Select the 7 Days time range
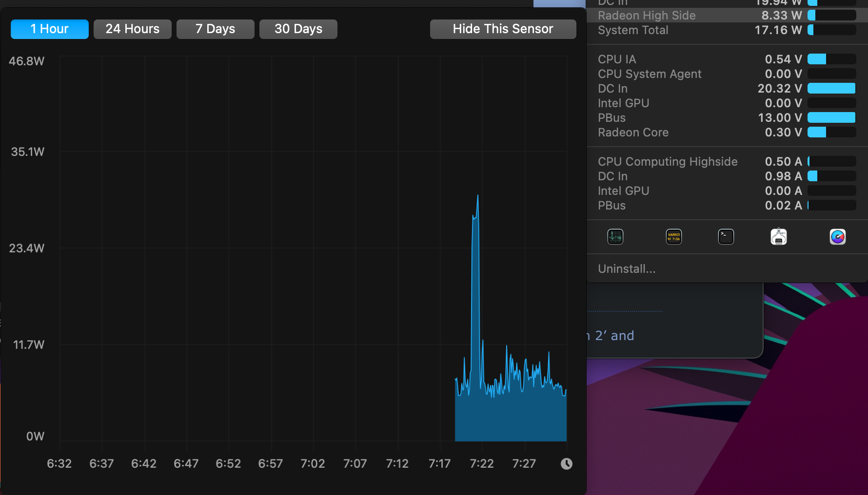 click(x=215, y=29)
